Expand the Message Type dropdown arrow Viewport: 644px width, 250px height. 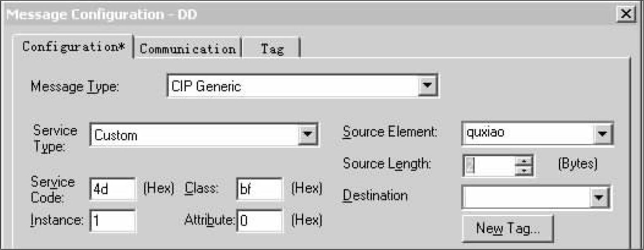coord(428,86)
